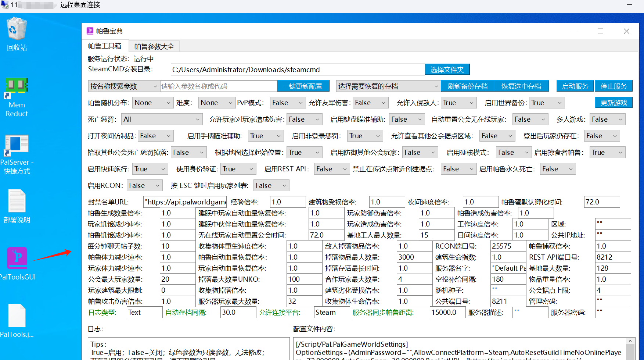
Task: Click the config file content text area
Action: point(460,349)
